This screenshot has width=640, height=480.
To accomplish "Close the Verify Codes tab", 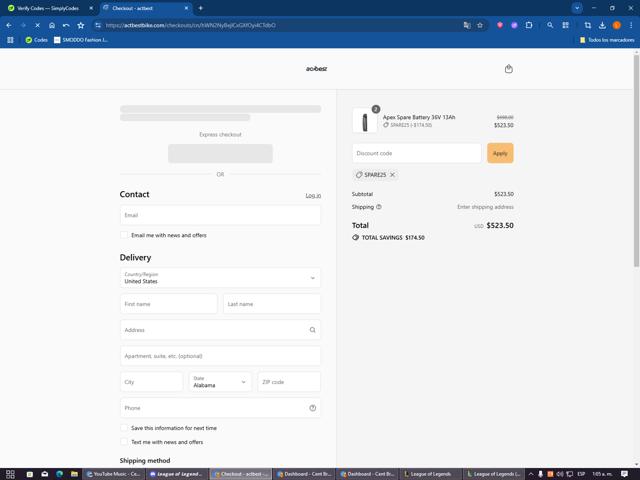I will (x=91, y=8).
